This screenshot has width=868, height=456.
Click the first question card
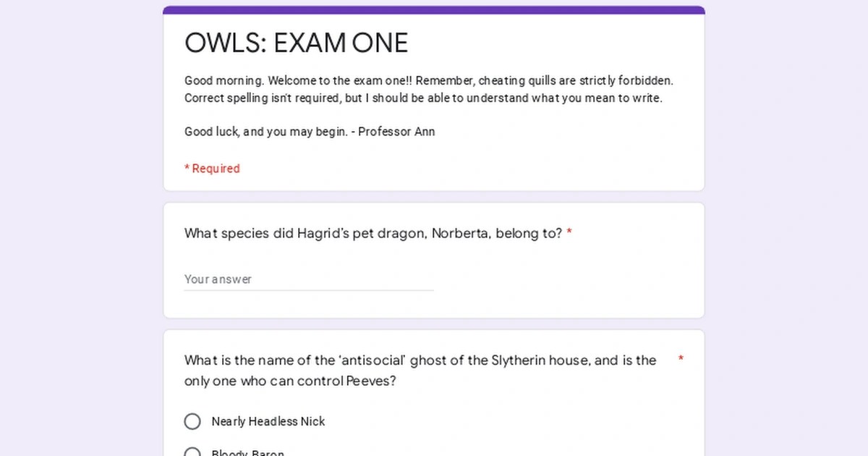[434, 261]
